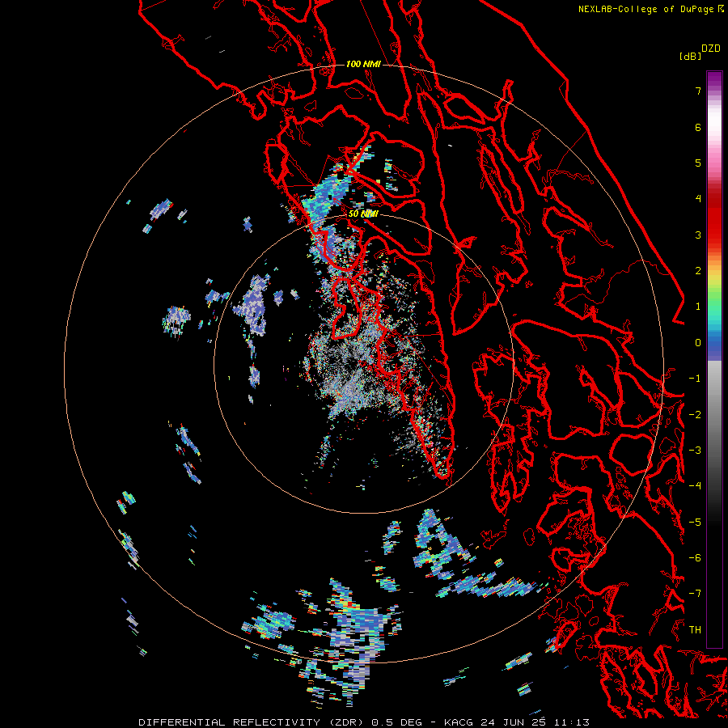Select the 50 NMI range ring label

[363, 214]
